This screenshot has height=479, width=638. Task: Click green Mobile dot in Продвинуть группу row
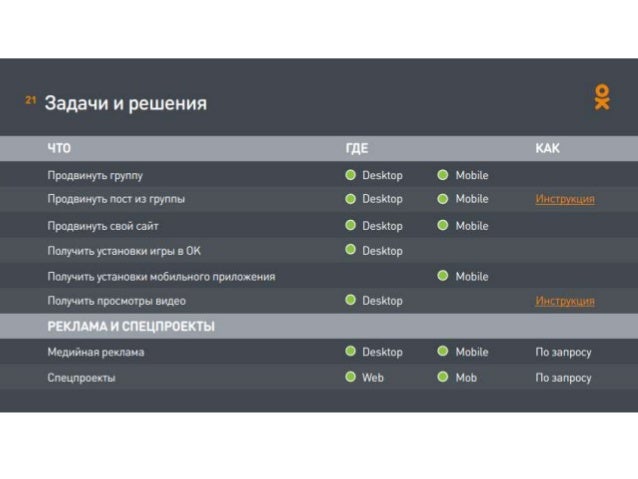(443, 175)
